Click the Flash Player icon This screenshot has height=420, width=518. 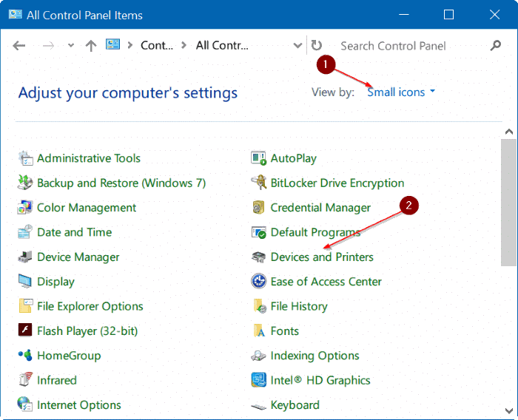click(x=25, y=331)
